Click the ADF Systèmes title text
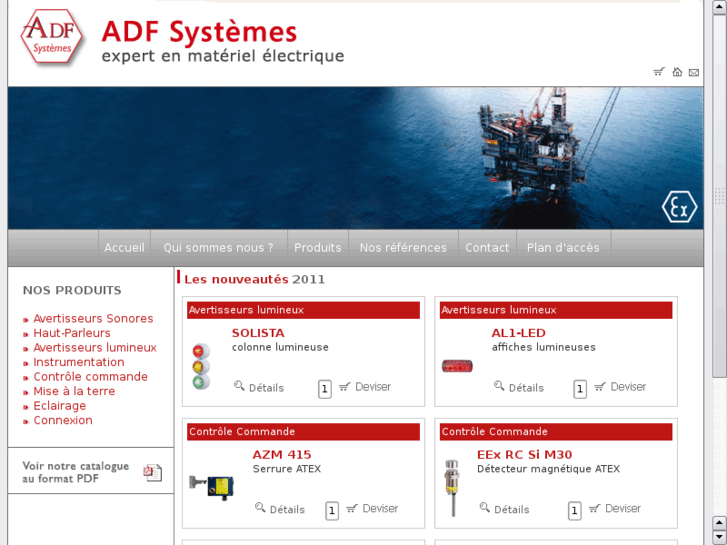Screen dimensions: 727x545 pos(199,32)
